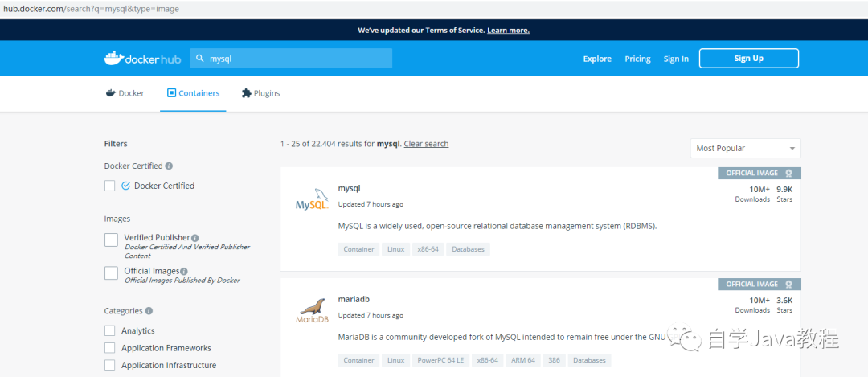Click the mariadb 386 tag

click(554, 360)
